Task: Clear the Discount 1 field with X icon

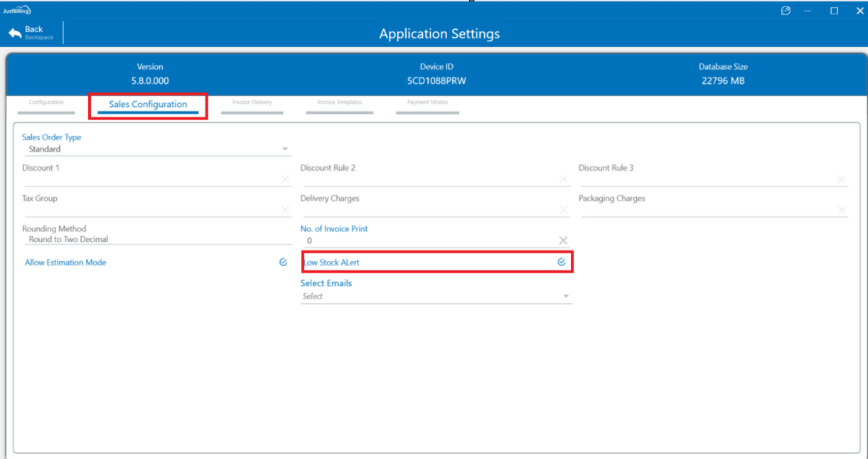Action: click(x=285, y=179)
